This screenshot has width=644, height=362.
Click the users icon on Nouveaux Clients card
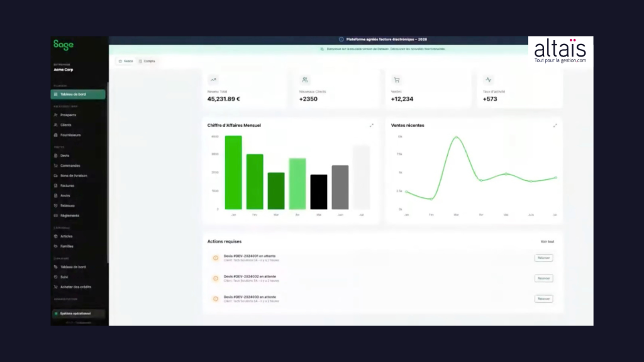(305, 80)
